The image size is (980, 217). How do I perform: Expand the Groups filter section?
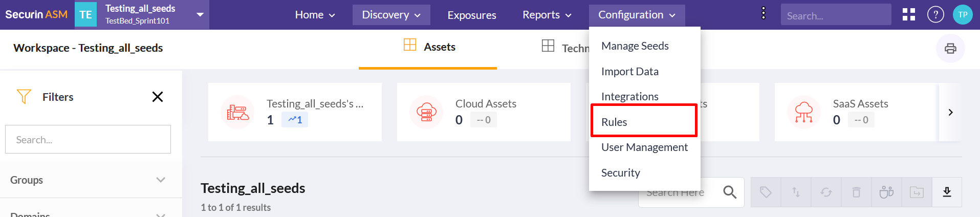point(161,180)
